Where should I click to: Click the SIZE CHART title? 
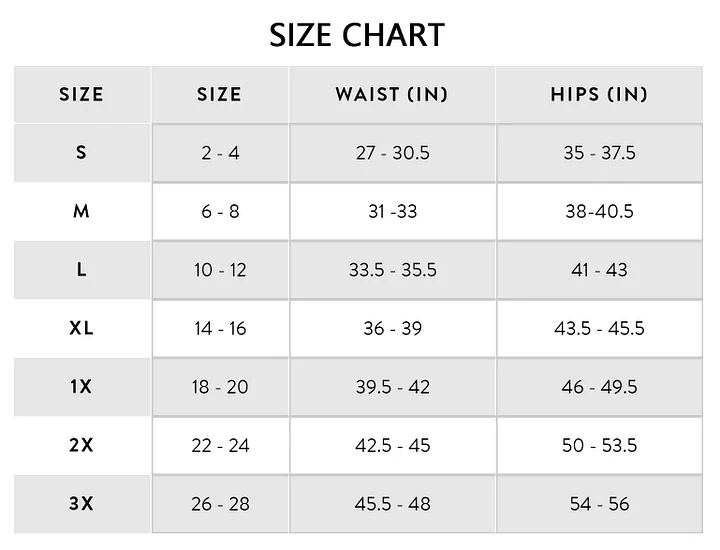tap(357, 35)
